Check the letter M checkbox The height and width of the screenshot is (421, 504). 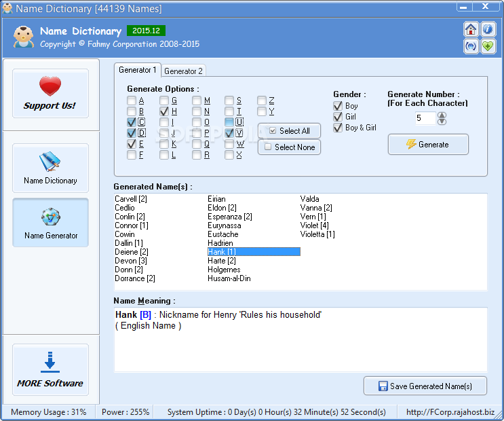click(x=197, y=100)
